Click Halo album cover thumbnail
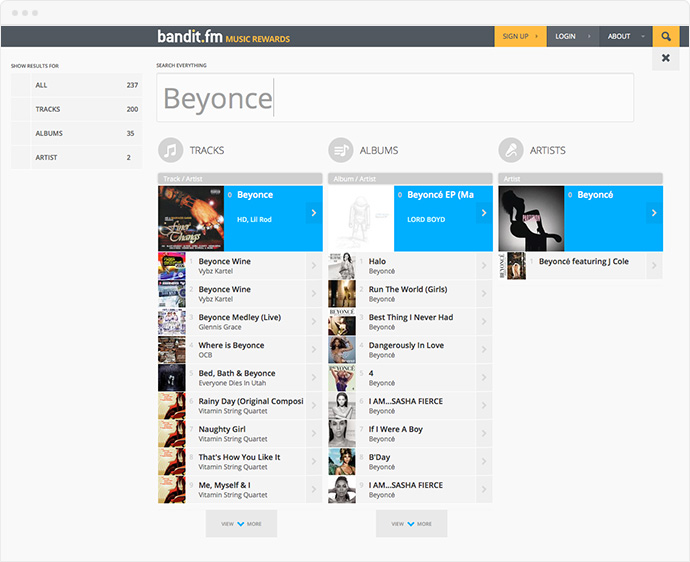Screen dimensions: 690x562 pos(342,266)
